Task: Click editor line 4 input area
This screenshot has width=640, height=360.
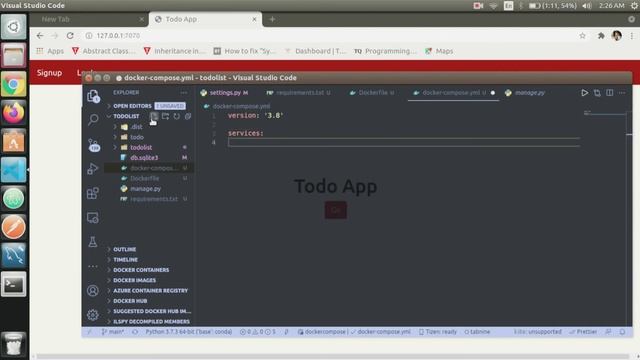Action: click(x=404, y=142)
